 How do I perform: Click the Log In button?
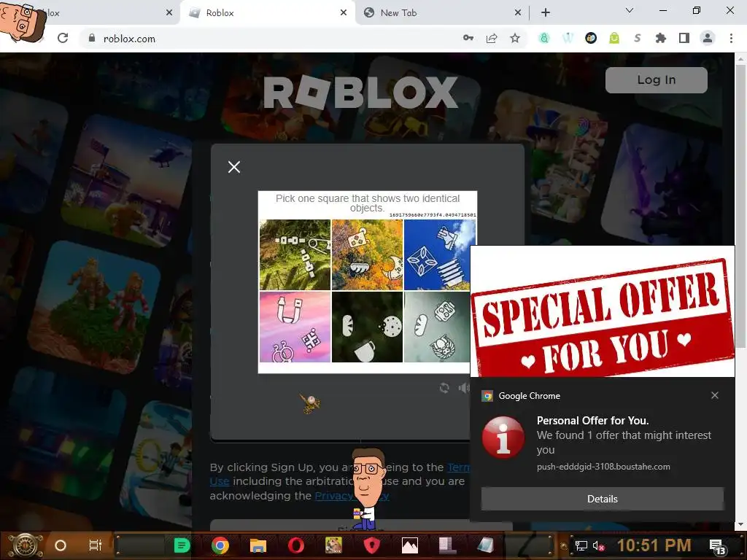pos(657,80)
